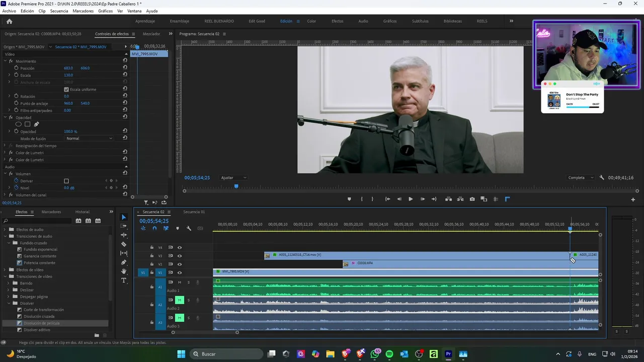This screenshot has height=362, width=644.
Task: Switch to the Color workspace
Action: tap(311, 21)
